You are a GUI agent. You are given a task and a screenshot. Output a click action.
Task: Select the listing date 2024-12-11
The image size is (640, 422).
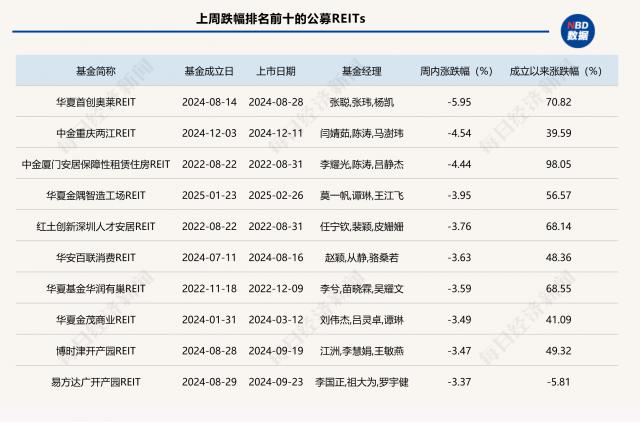276,133
